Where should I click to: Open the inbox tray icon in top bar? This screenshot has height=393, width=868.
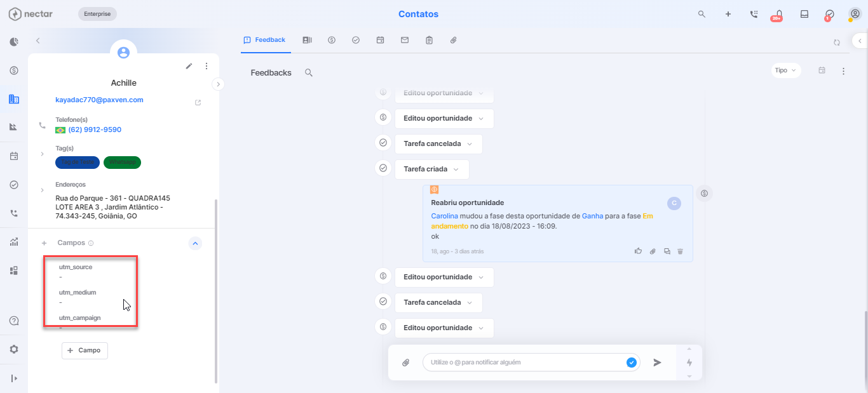[804, 14]
